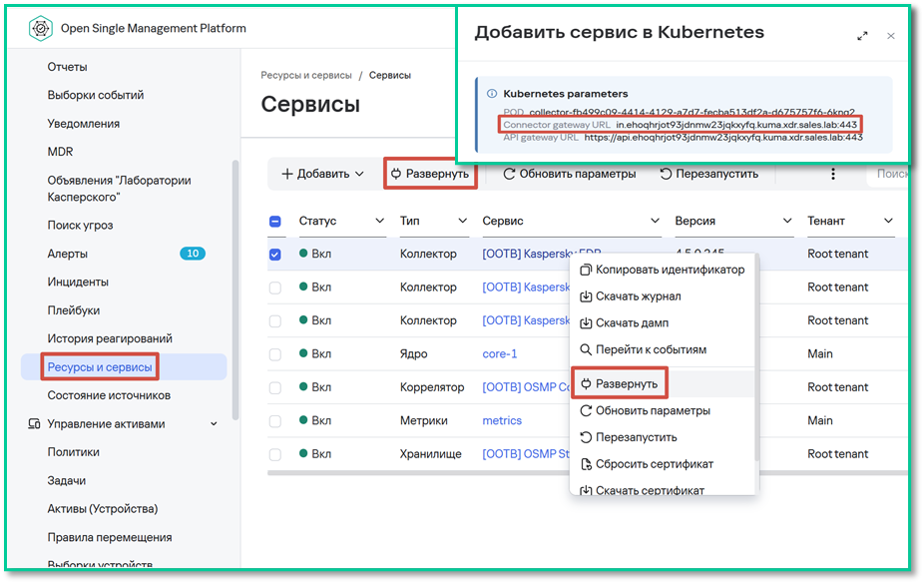
Task: Click the expand icon in Kubernetes dialog
Action: (862, 36)
